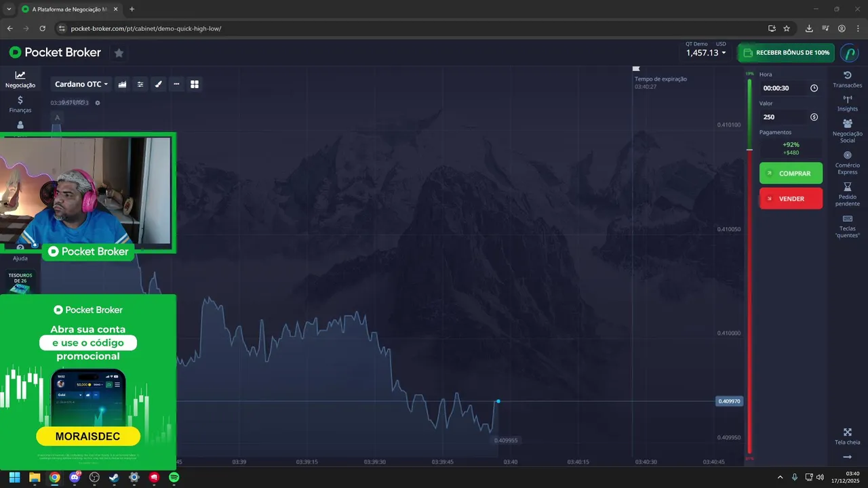Click the current price label 0.409970
868x488 pixels.
[730, 401]
